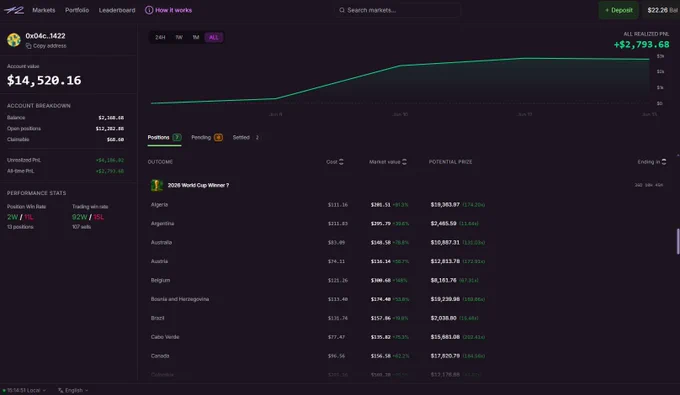Screen dimensions: 680x395
Task: Click the site logo in the navbar
Action: (14, 10)
